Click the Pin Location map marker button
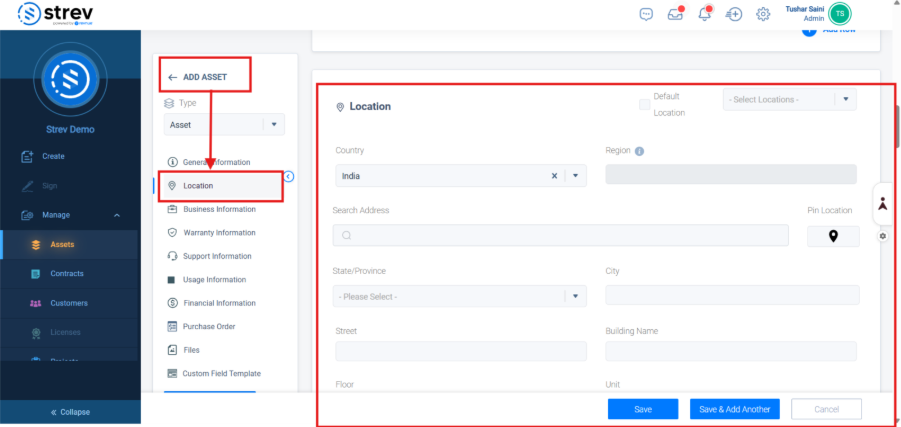Screen dimensions: 901x427 point(830,237)
